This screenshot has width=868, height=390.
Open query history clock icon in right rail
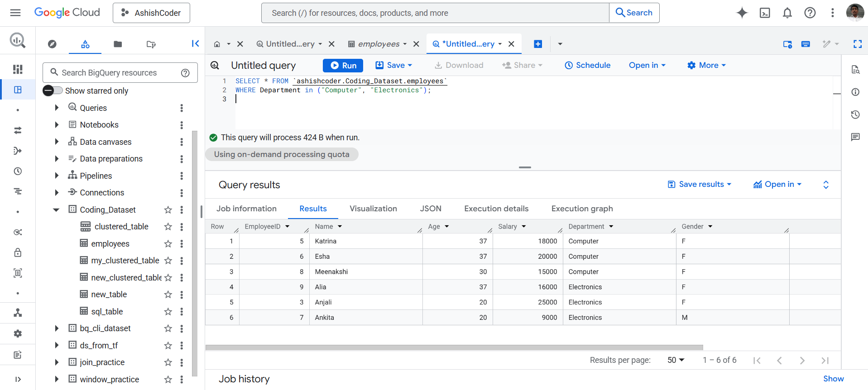click(x=855, y=114)
